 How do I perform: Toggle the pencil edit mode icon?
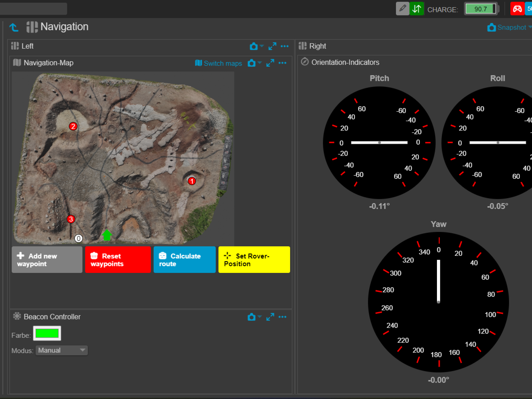click(402, 9)
